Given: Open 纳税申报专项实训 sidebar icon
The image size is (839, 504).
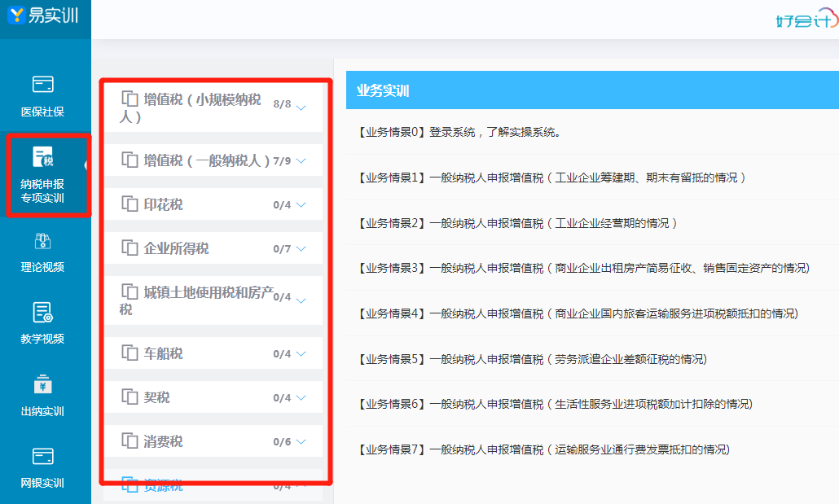Looking at the screenshot, I should 43,157.
